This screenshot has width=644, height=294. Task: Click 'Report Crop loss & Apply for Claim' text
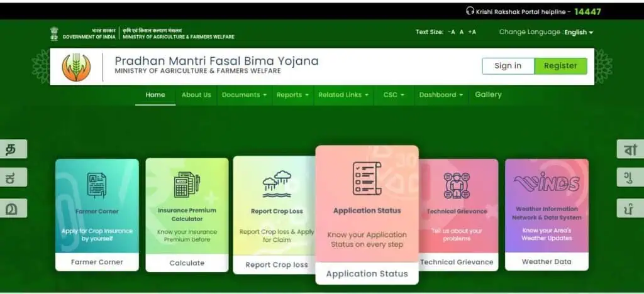tap(277, 236)
